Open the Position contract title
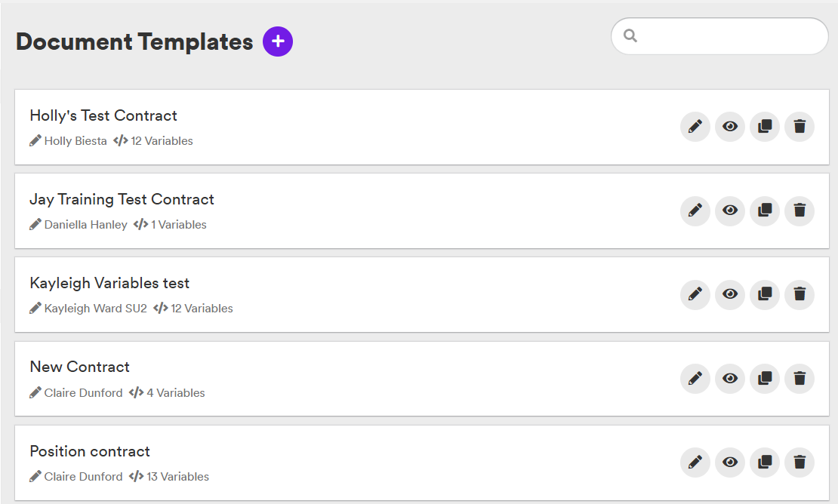Viewport: 838px width, 504px height. click(90, 451)
